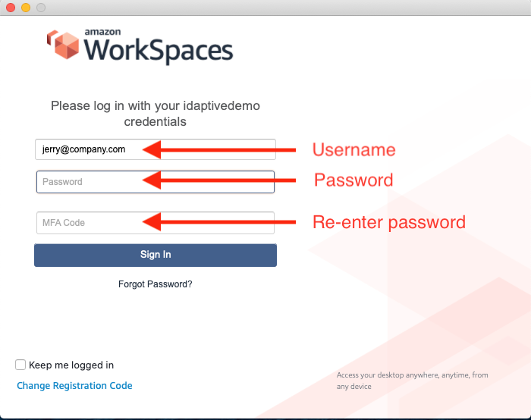
Task: Click the 'Please log in' instruction heading
Action: [x=156, y=114]
